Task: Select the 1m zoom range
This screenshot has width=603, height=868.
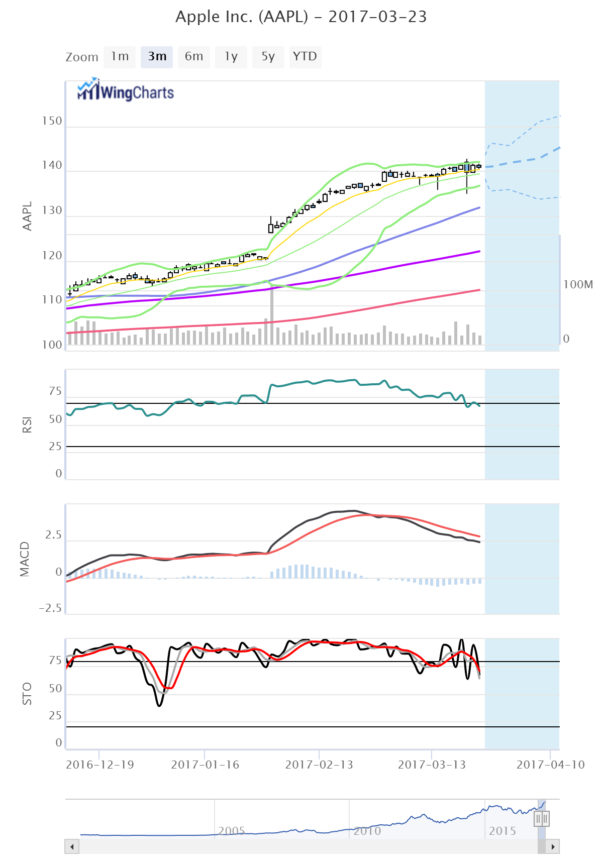Action: (x=120, y=57)
